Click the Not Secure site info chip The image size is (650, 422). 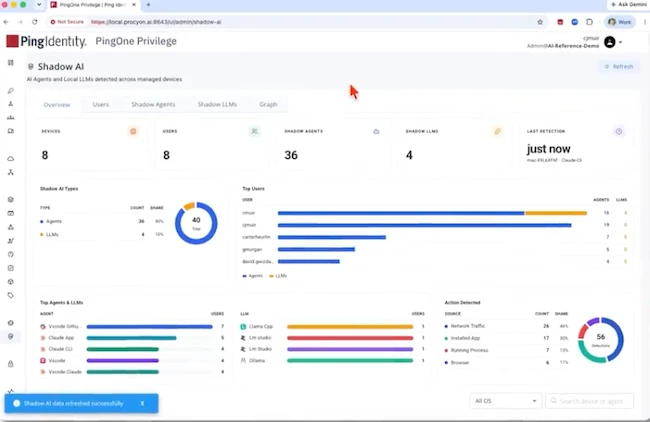pos(67,22)
